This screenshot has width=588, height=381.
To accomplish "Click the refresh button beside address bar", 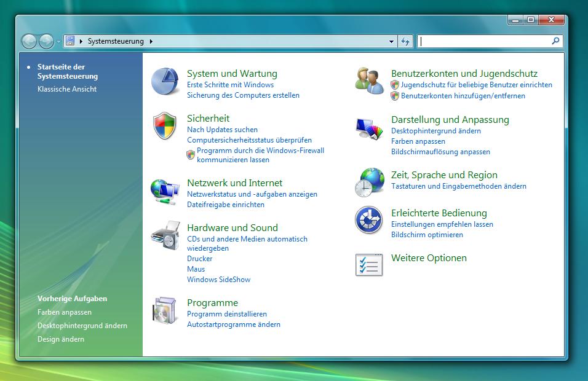I will click(405, 41).
